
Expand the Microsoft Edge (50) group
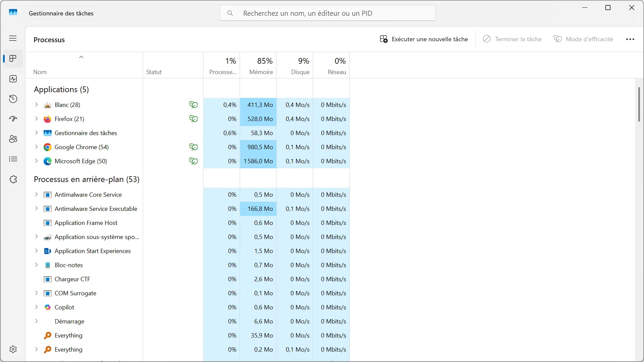coord(36,161)
